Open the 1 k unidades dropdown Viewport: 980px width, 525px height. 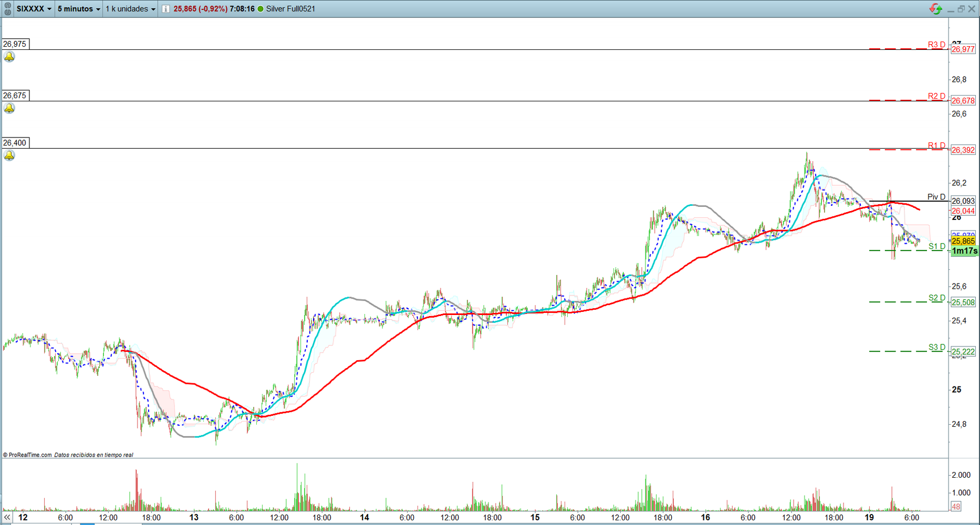point(131,9)
